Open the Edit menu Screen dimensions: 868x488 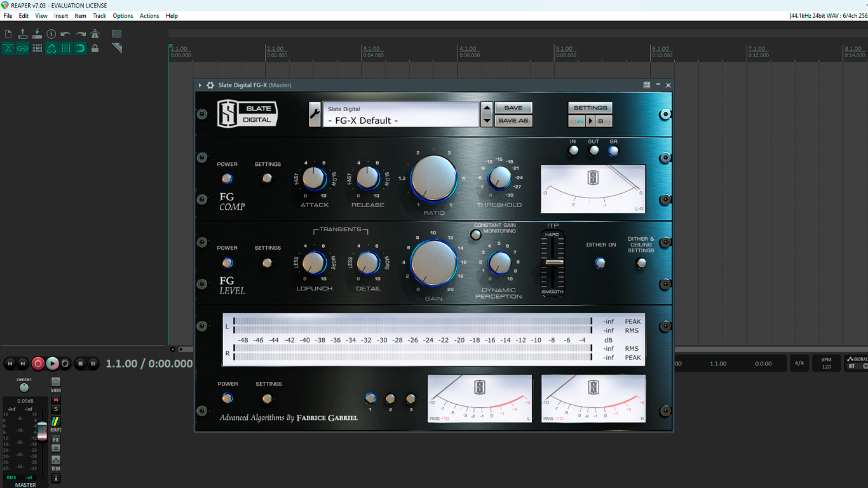pos(24,16)
